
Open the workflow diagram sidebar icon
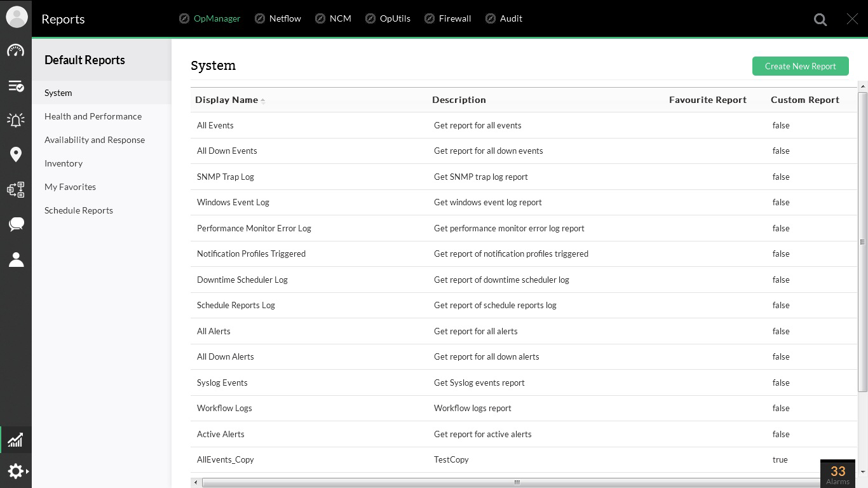[x=16, y=189]
